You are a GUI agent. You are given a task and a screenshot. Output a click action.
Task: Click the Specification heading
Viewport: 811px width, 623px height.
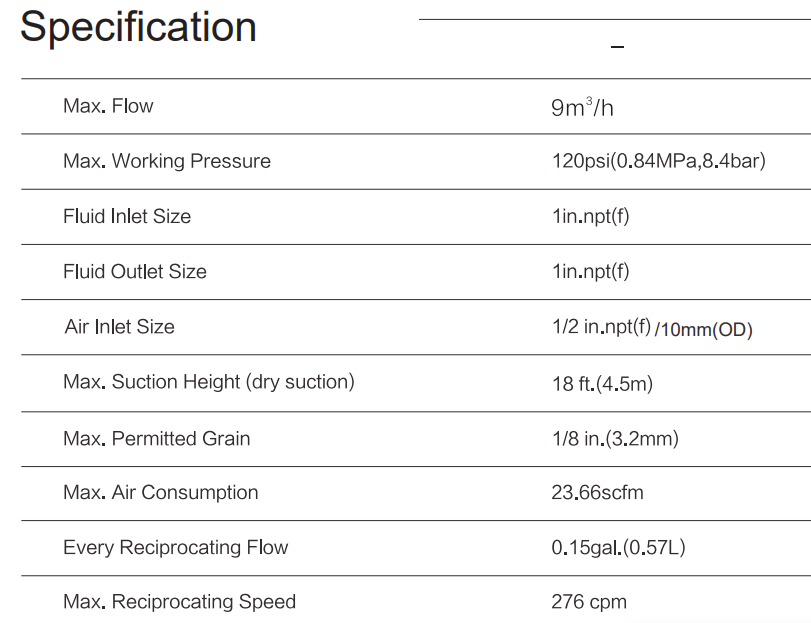point(138,27)
